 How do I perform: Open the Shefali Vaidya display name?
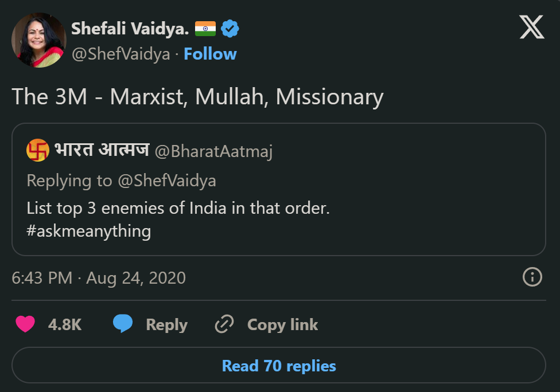click(x=130, y=28)
